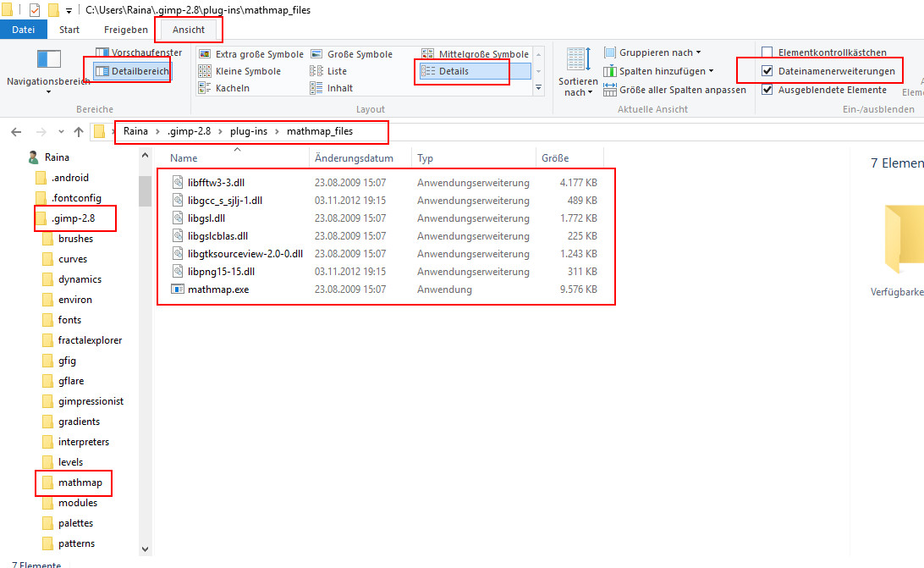The image size is (924, 568).
Task: Open the Gruppieren nach dropdown
Action: 652,52
